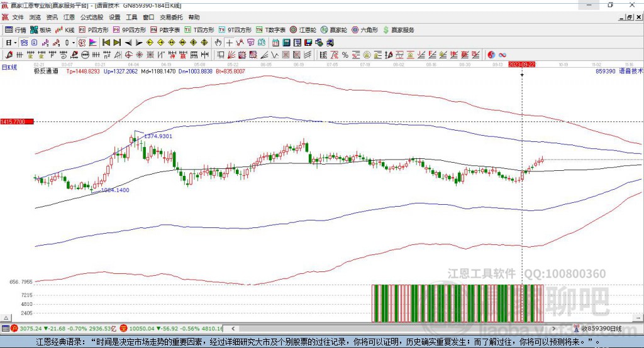Open the 公式选股 menu
Image resolution: width=644 pixels, height=348 pixels.
click(x=92, y=17)
